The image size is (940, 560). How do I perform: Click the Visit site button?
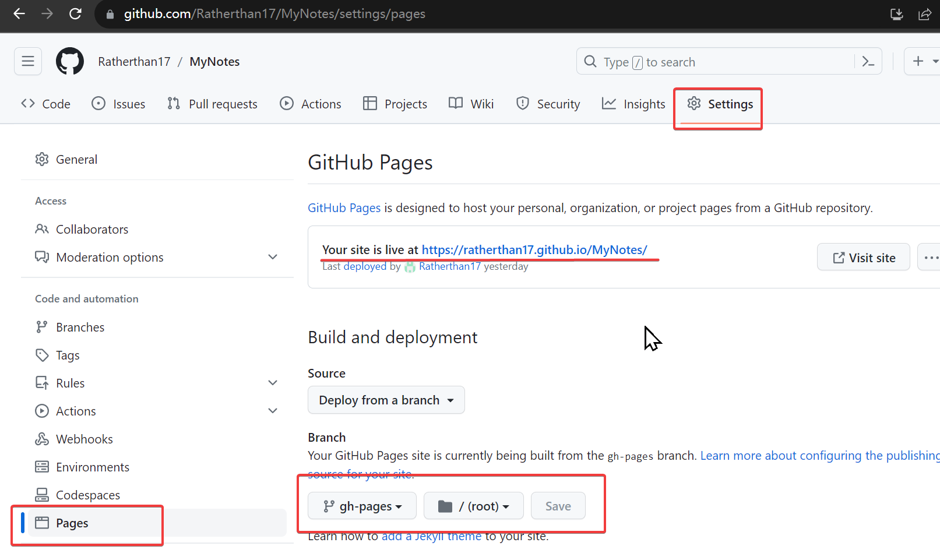coord(864,257)
